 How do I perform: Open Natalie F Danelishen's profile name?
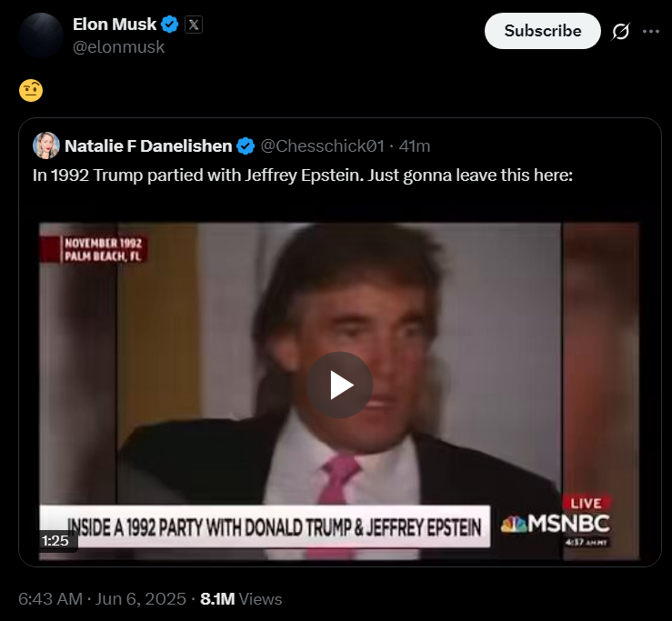pyautogui.click(x=148, y=146)
